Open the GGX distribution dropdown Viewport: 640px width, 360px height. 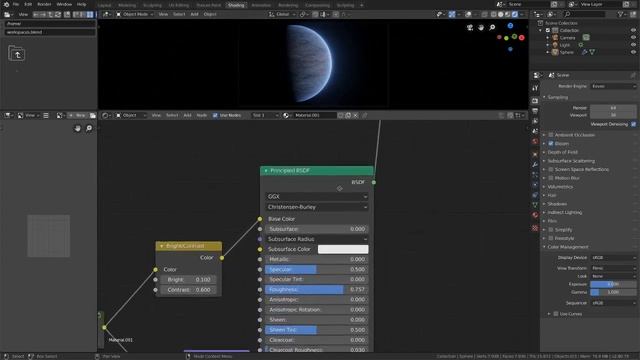pos(317,196)
